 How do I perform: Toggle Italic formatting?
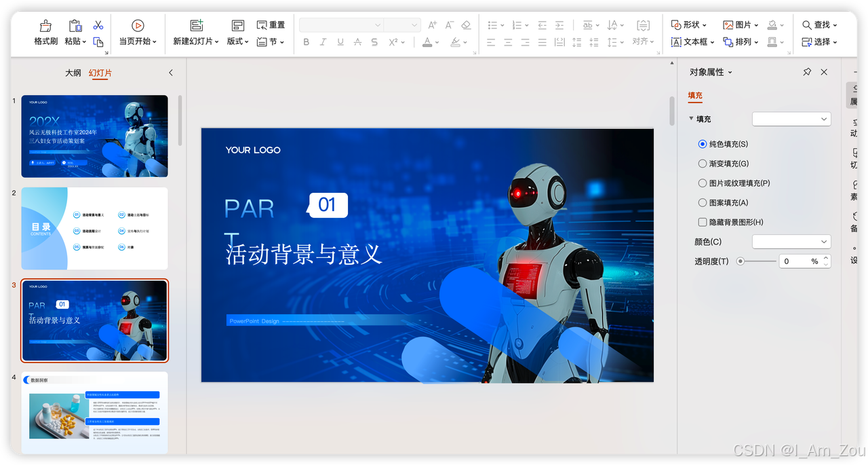[323, 42]
